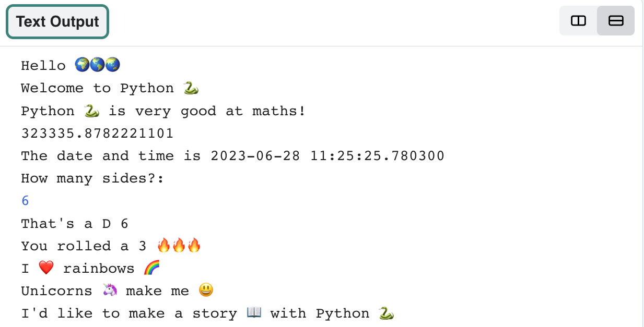Click the grinning face emoji ending the Unicorns line
This screenshot has height=327, width=644.
pyautogui.click(x=206, y=290)
